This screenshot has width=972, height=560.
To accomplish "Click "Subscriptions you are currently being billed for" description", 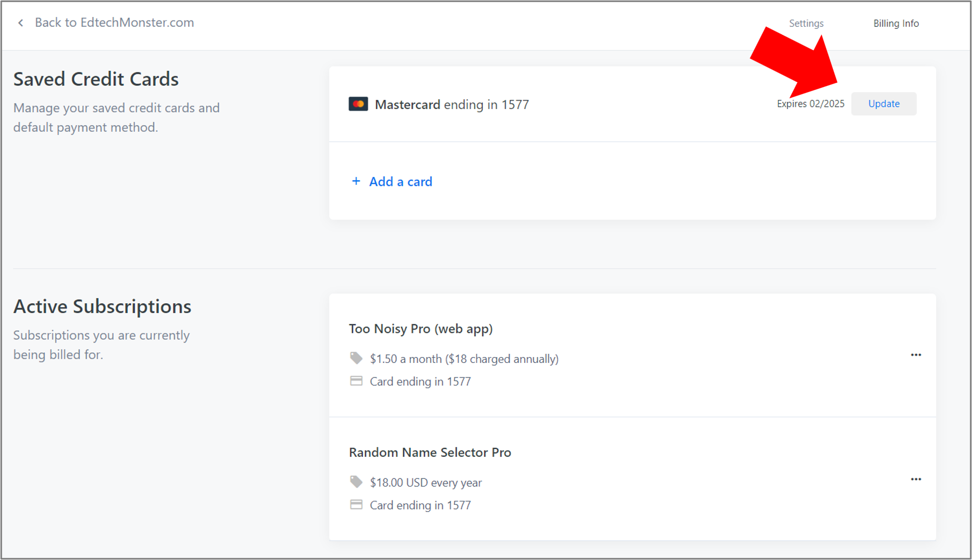I will click(x=101, y=345).
